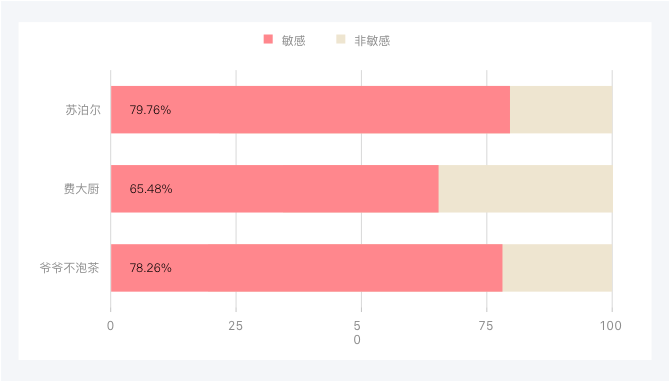The image size is (670, 382).
Task: Click the 0 axis tick label
Action: click(110, 326)
